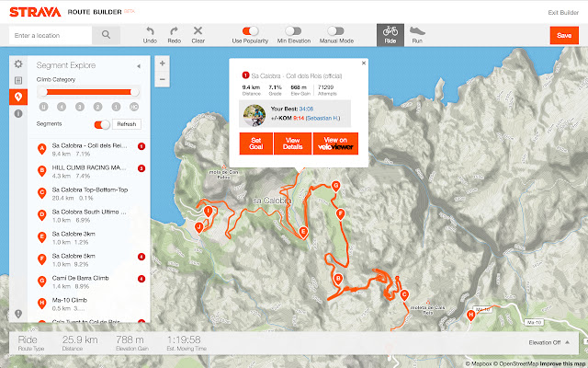Redo the route change

coord(174,35)
